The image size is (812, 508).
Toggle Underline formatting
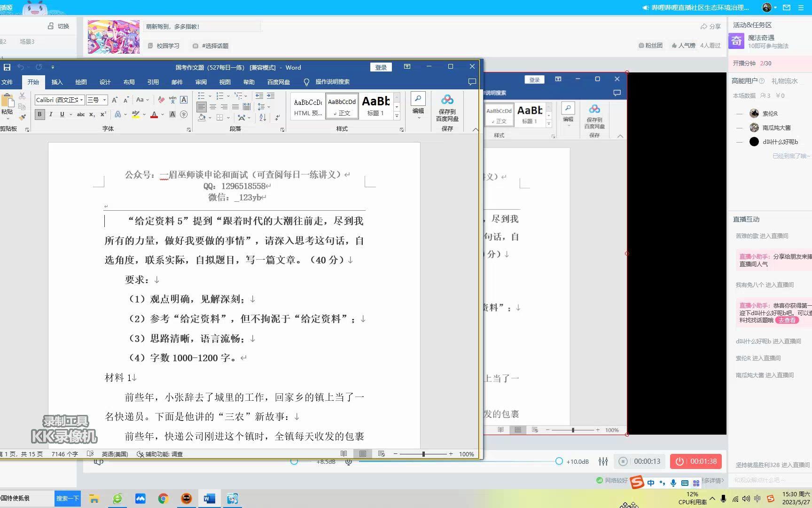[x=62, y=114]
